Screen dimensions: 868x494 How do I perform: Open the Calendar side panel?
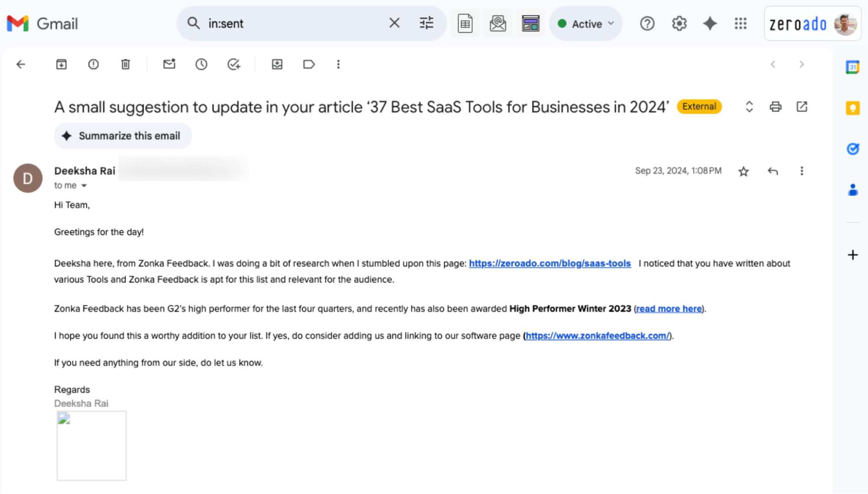tap(852, 66)
